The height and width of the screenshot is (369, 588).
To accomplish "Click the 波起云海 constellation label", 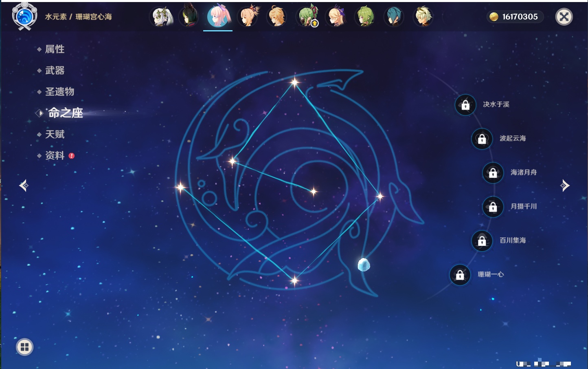I will [x=513, y=138].
